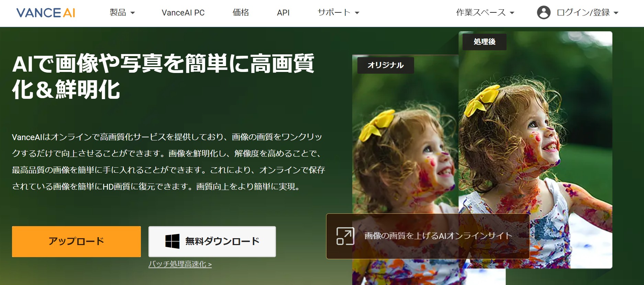Viewport: 644px width, 285px height.
Task: Click the 画像の画質を上げるAIオンラインサイト banner text
Action: click(438, 236)
